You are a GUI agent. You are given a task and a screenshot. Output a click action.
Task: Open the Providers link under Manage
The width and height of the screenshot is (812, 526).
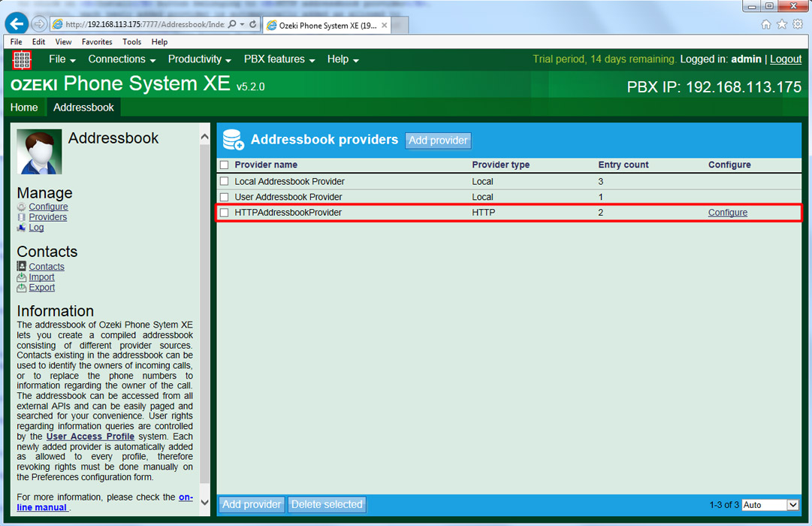(47, 217)
